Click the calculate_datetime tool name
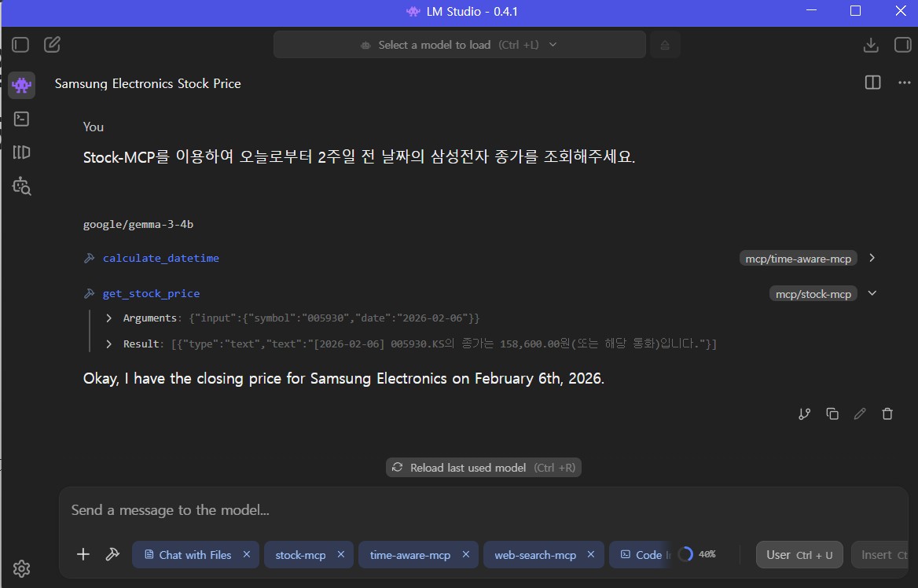 [x=161, y=259]
